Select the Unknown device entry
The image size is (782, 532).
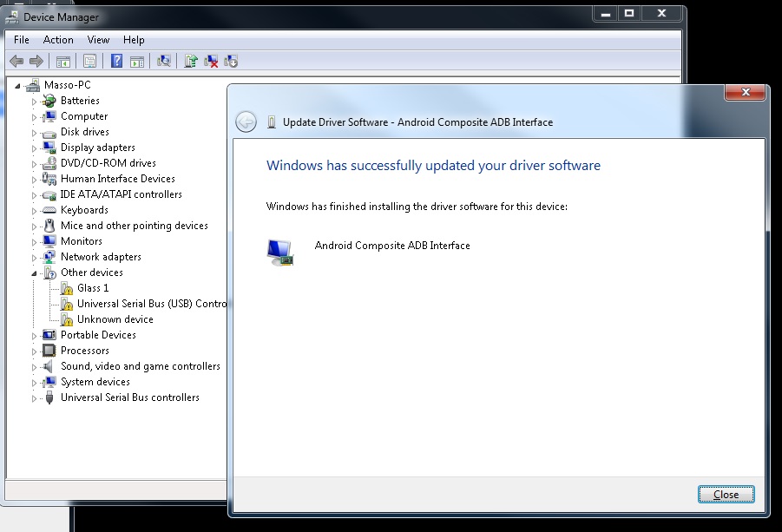[x=115, y=319]
